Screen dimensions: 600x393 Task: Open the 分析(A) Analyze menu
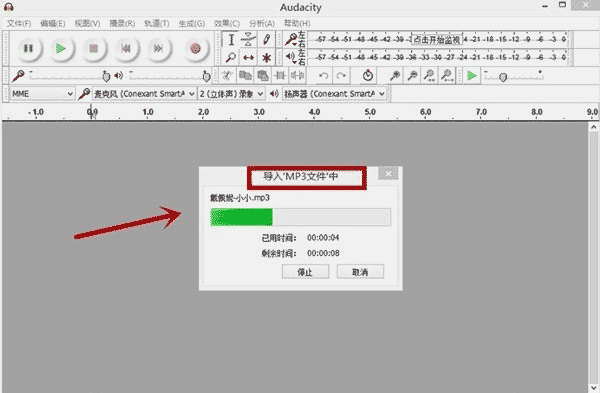[262, 23]
